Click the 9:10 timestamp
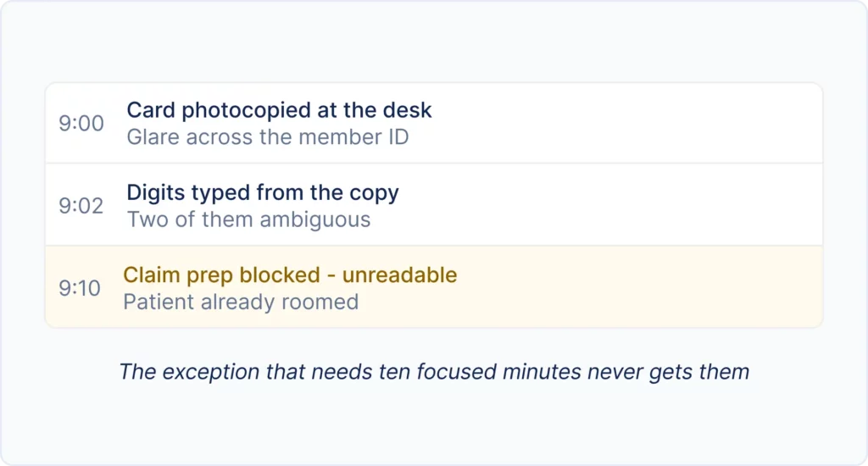Screen dimensions: 868x466 tap(80, 288)
